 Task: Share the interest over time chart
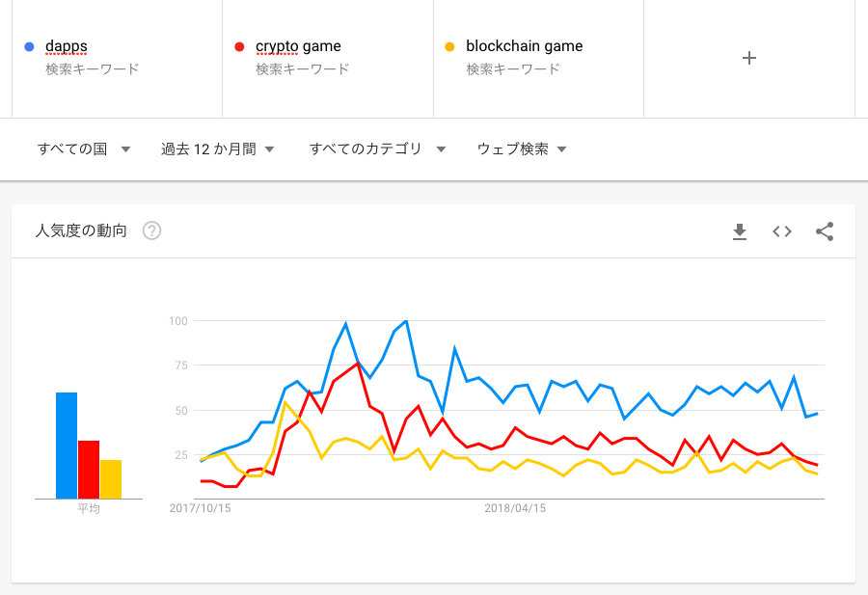click(825, 231)
